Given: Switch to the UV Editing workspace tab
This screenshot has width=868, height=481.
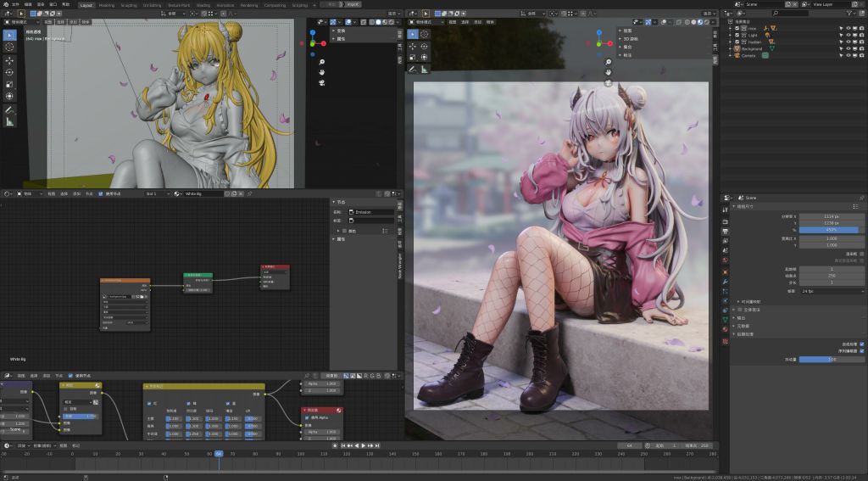Looking at the screenshot, I should tap(153, 5).
